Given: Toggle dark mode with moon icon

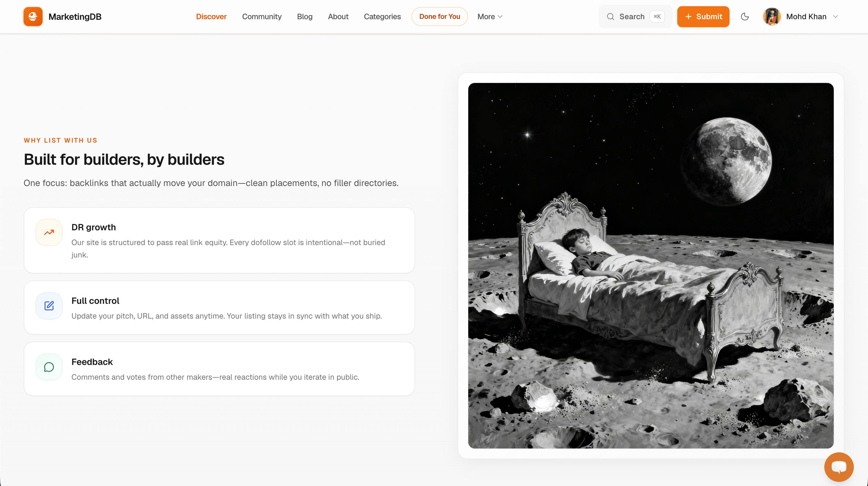Looking at the screenshot, I should click(x=745, y=17).
